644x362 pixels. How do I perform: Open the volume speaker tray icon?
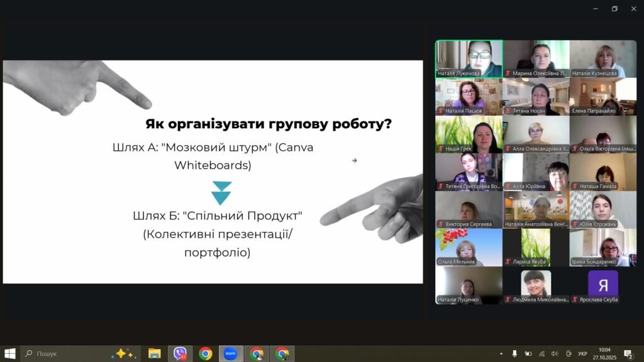tap(555, 353)
